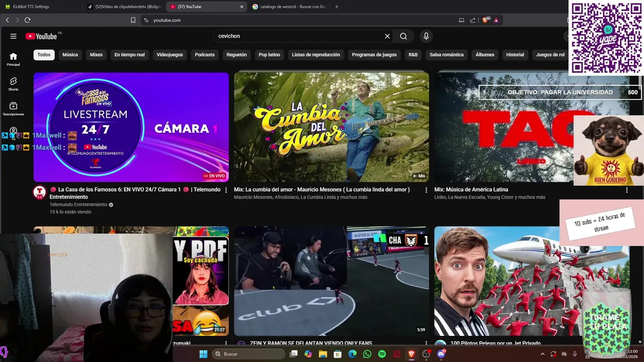Open the club futsal 5:59 video thumbnail
The width and height of the screenshot is (644, 362).
pos(332,281)
